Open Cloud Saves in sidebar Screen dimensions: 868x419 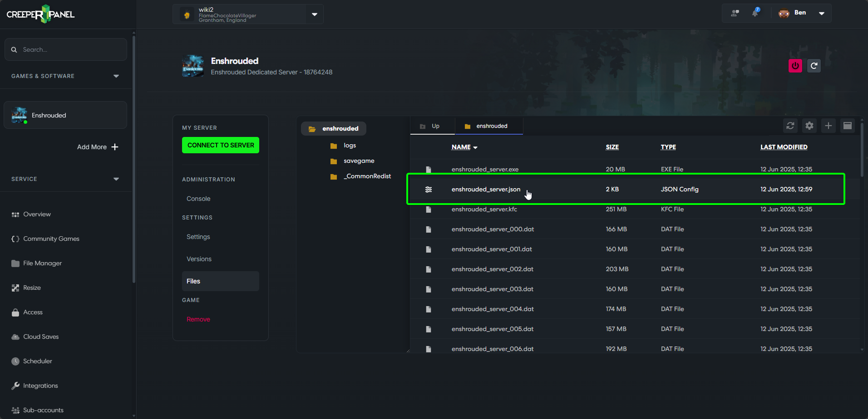click(x=35, y=337)
